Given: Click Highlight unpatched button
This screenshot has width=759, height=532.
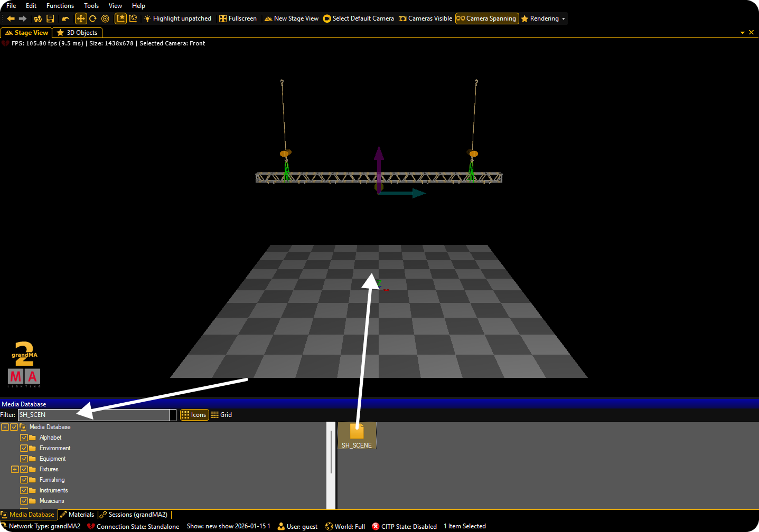Looking at the screenshot, I should (177, 18).
